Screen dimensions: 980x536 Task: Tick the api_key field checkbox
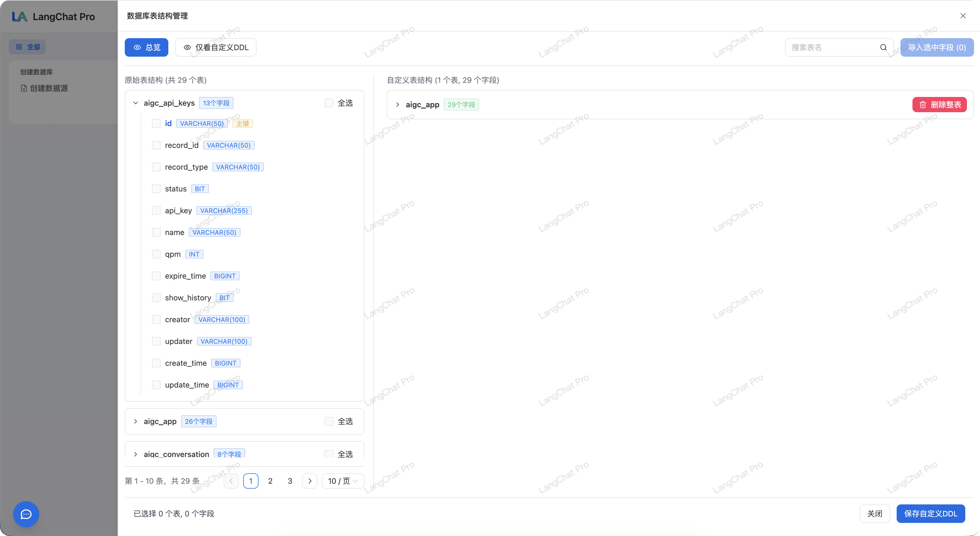pos(156,211)
